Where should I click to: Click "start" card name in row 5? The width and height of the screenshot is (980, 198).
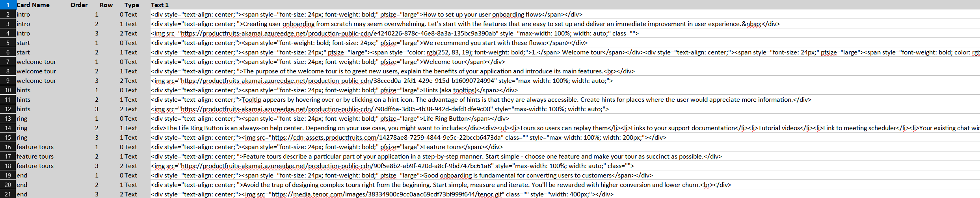pyautogui.click(x=23, y=43)
